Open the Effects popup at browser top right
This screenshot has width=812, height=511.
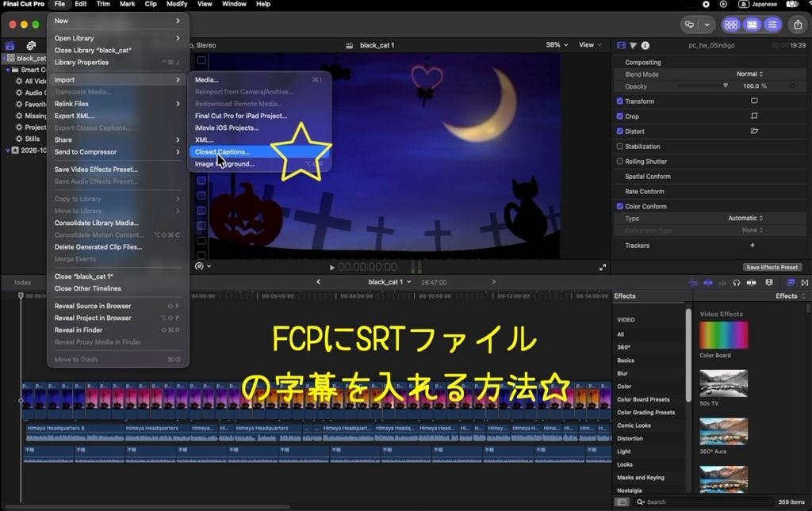click(791, 296)
